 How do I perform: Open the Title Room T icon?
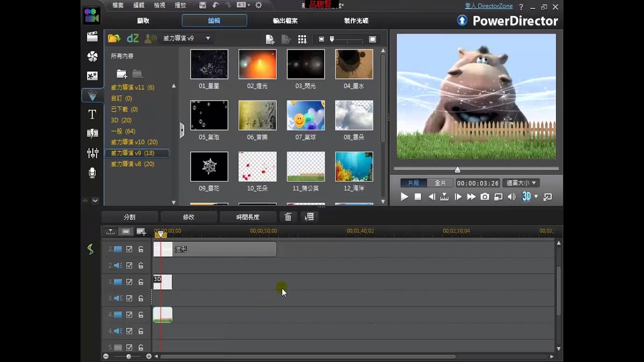[92, 115]
